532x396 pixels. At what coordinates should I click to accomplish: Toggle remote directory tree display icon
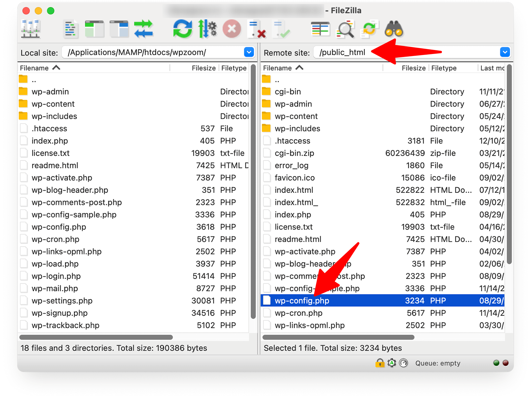click(119, 29)
